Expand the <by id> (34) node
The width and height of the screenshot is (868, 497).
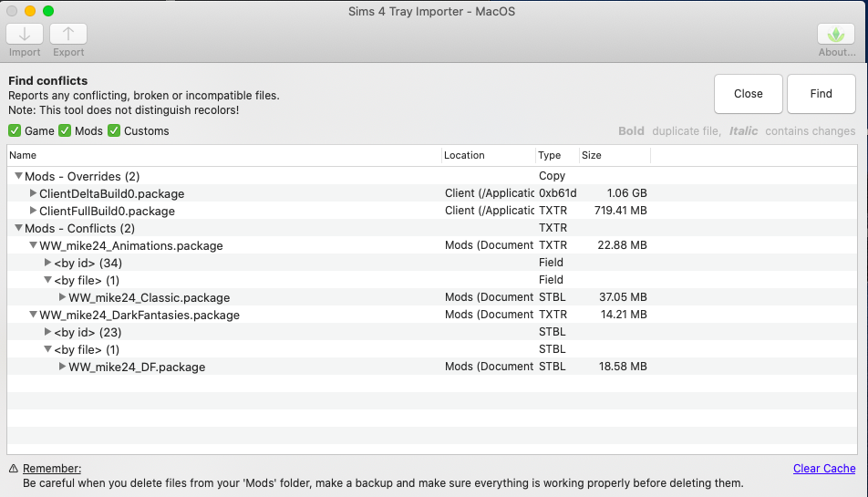pyautogui.click(x=47, y=263)
